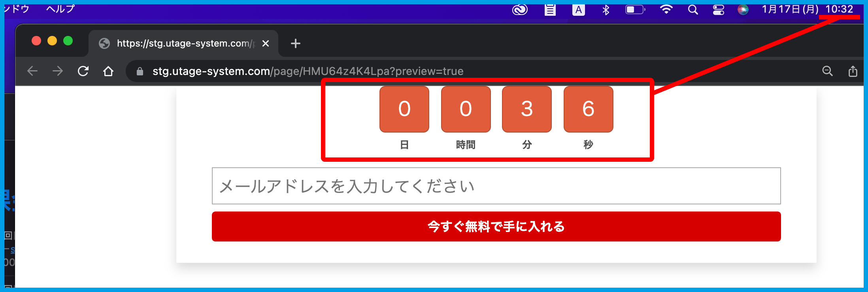Open a new browser tab
This screenshot has width=868, height=292.
pyautogui.click(x=295, y=43)
